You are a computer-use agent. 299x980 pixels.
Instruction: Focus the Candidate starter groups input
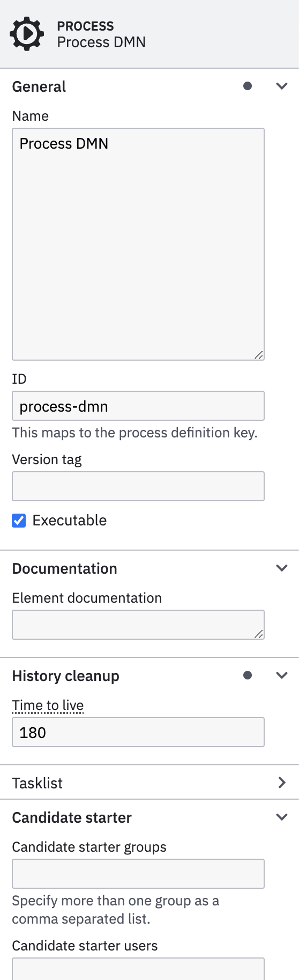click(x=138, y=874)
